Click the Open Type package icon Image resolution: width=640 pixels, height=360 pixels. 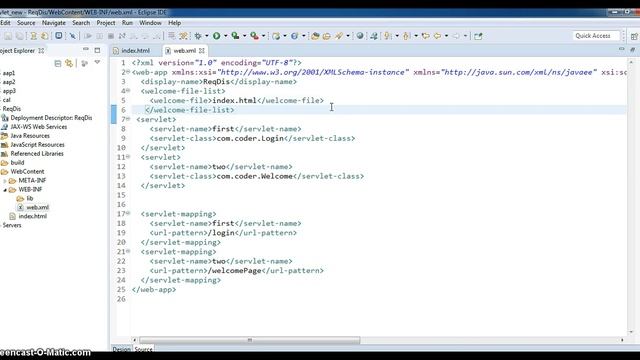pyautogui.click(x=315, y=36)
